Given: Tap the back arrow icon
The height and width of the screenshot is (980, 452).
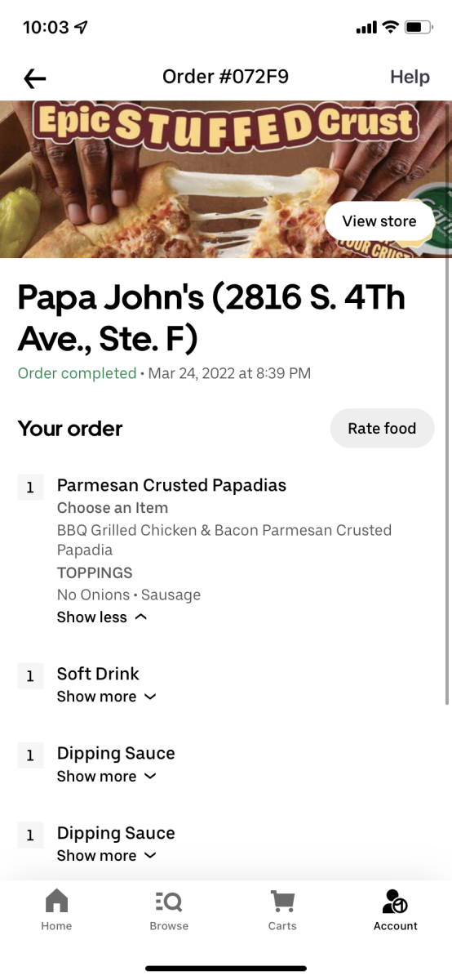Looking at the screenshot, I should (35, 78).
